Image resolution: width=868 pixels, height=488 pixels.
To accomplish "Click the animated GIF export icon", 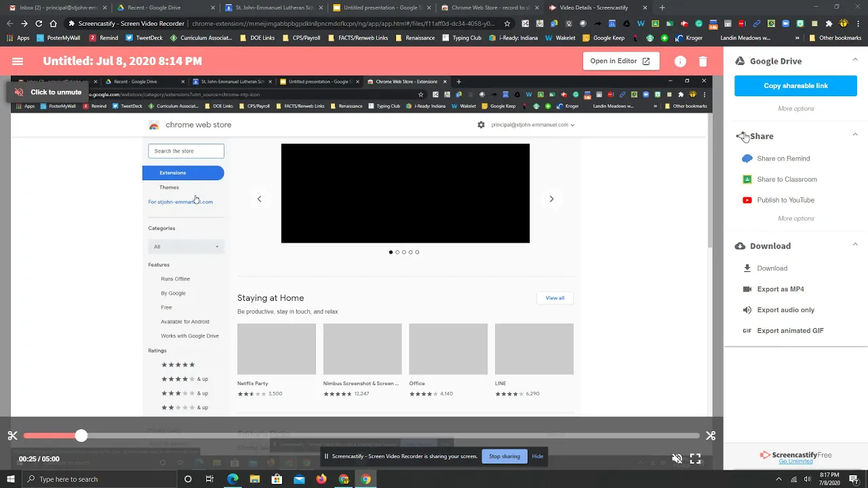I will click(x=747, y=331).
